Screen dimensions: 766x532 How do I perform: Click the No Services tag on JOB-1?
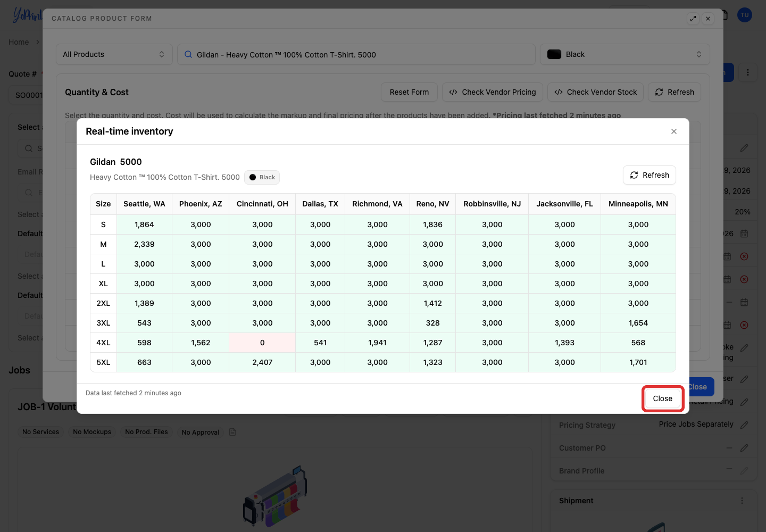[41, 432]
